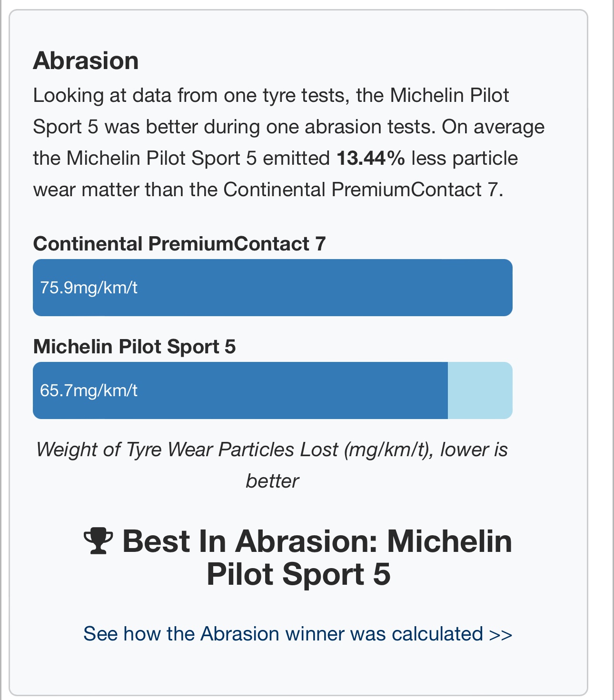Click the bold 13.44% figure
The image size is (614, 700).
[371, 159]
